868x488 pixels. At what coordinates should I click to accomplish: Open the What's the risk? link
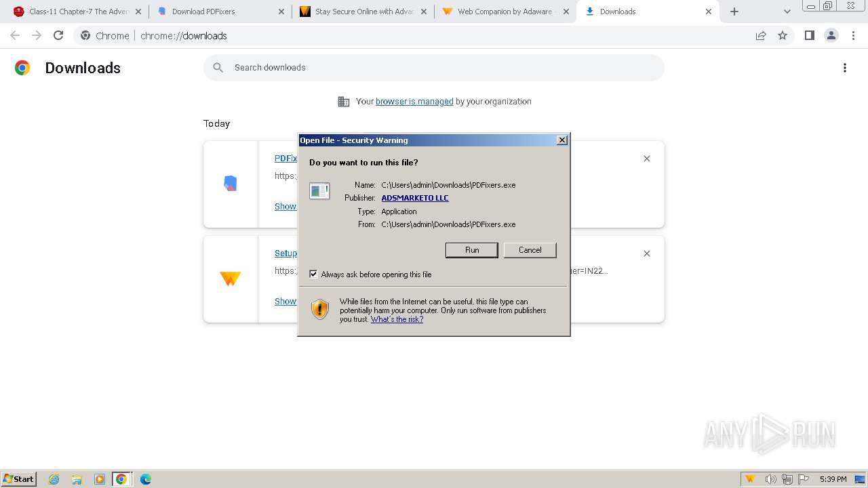click(x=397, y=319)
